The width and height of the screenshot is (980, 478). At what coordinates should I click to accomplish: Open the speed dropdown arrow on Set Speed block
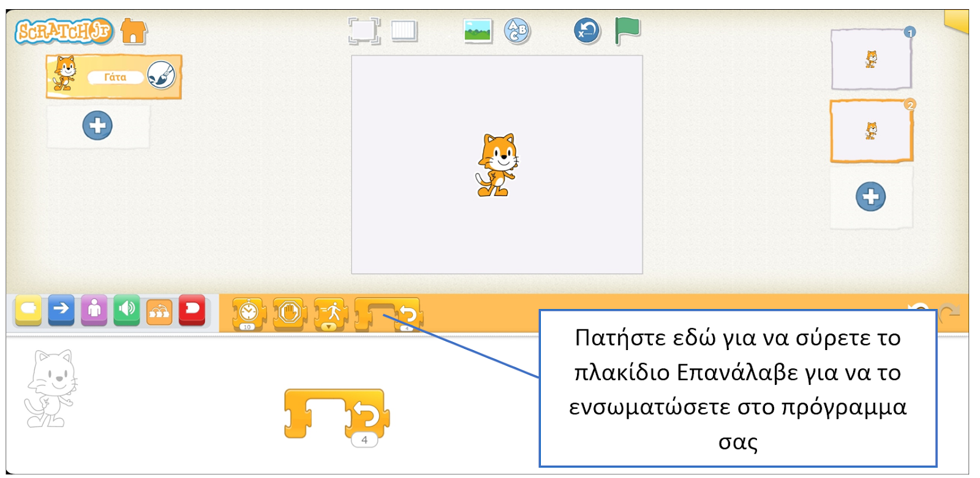[330, 327]
